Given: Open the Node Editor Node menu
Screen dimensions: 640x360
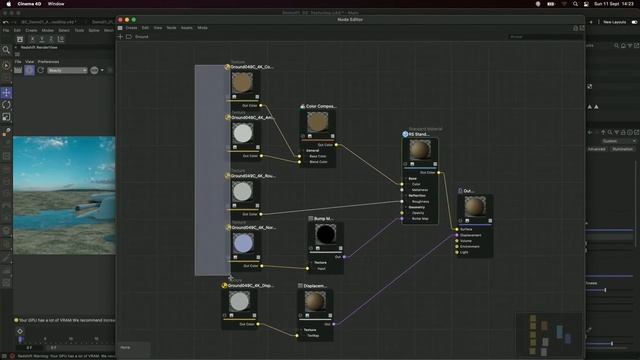Looking at the screenshot, I should coord(171,28).
